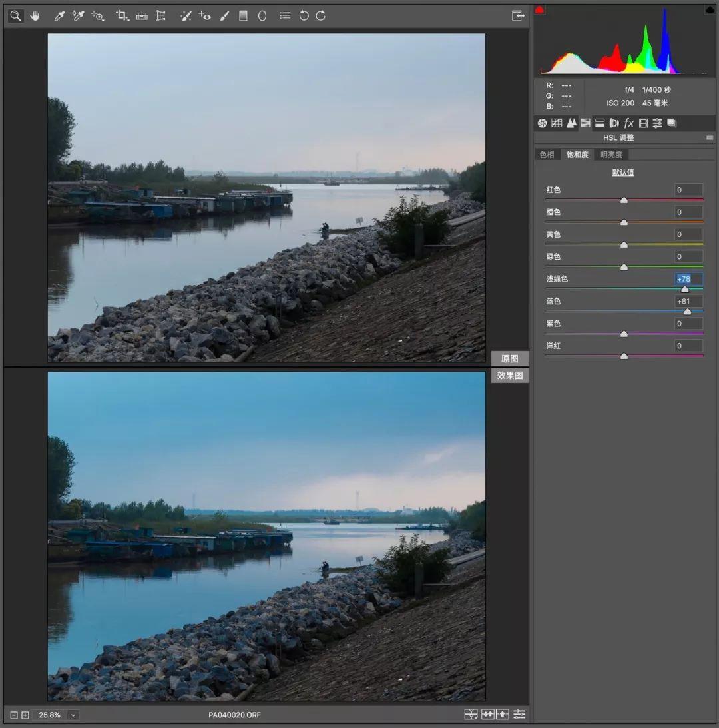Open the Transform tool
The image size is (719, 728).
(160, 16)
